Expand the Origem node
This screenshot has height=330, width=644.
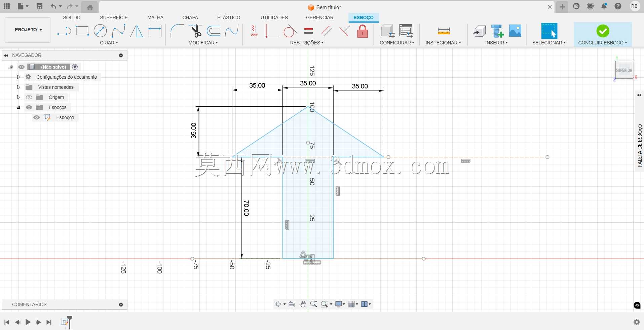click(x=18, y=97)
